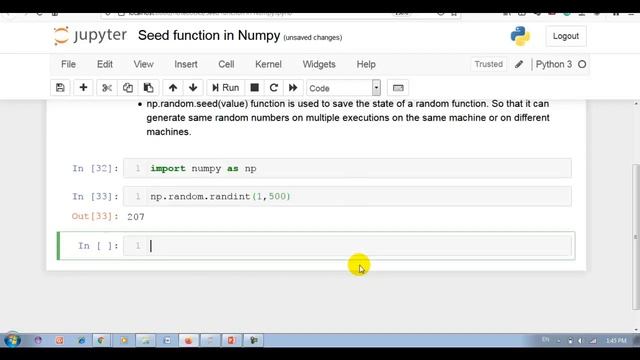The height and width of the screenshot is (360, 640).
Task: Open PowerPoint from the taskbar
Action: pyautogui.click(x=231, y=340)
